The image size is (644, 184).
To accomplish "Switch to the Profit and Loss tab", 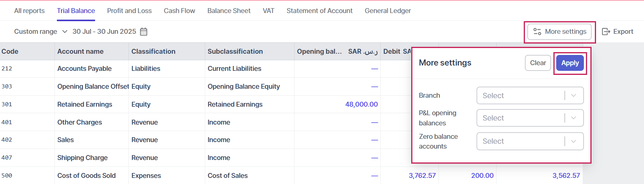I will (x=129, y=11).
